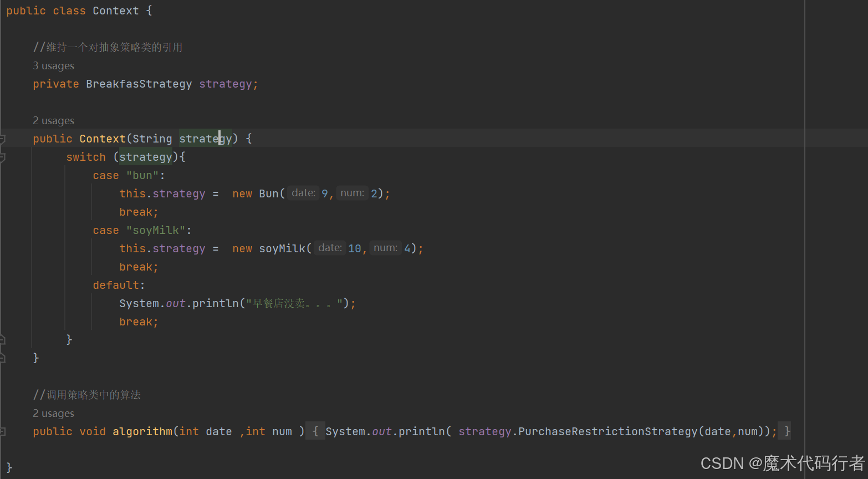The image size is (868, 479).
Task: Click the class keyword in the first line
Action: 69,11
